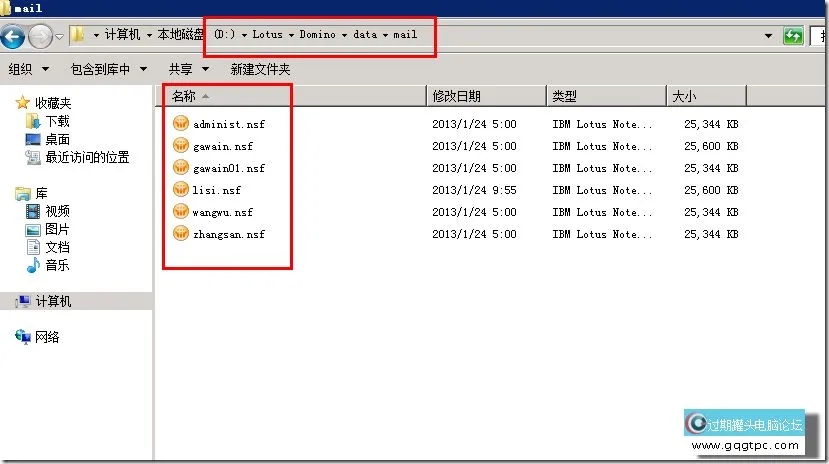This screenshot has width=829, height=464.
Task: Click the green refresh button
Action: coord(793,36)
